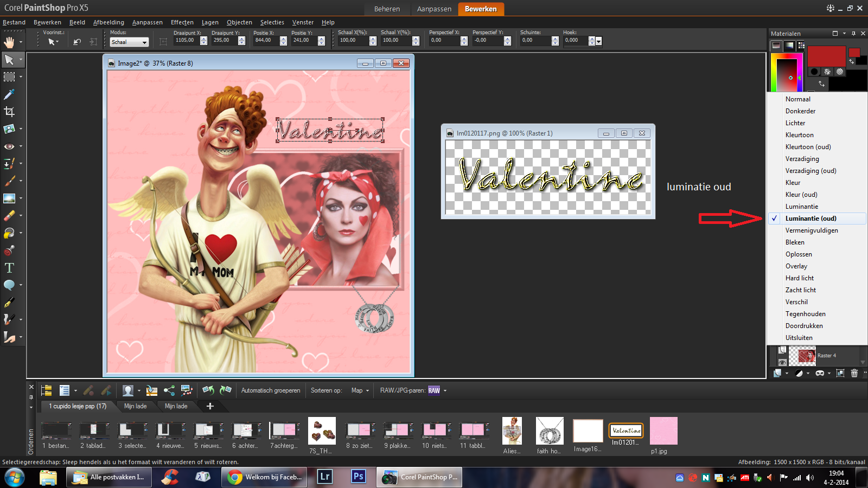Click the delete layer trash icon
868x488 pixels.
coord(854,373)
